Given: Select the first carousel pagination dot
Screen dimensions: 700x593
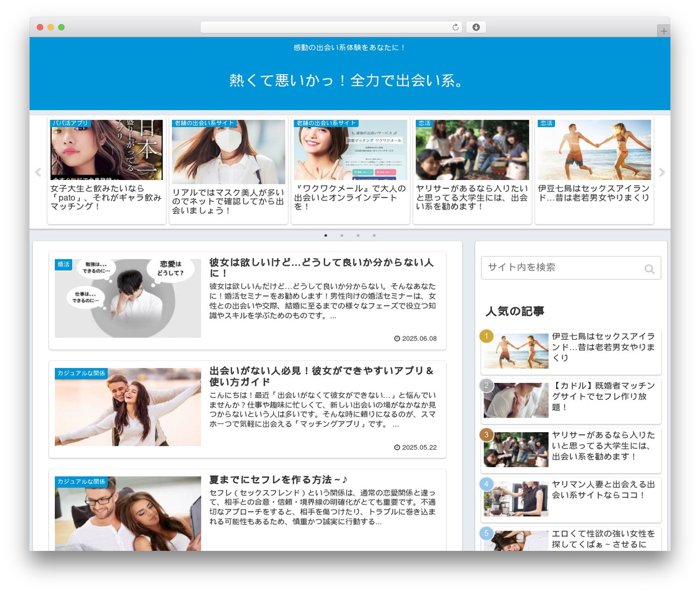Looking at the screenshot, I should (326, 235).
